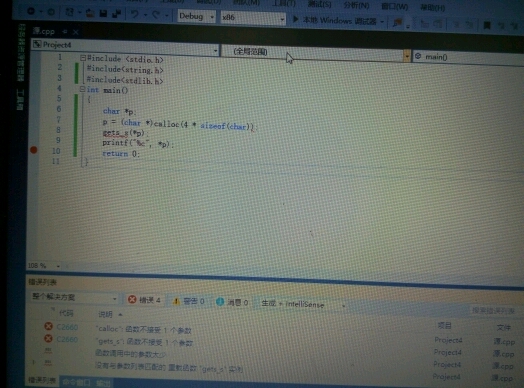This screenshot has height=388, width=524.
Task: Open the undo history dropdown arrow
Action: (145, 15)
